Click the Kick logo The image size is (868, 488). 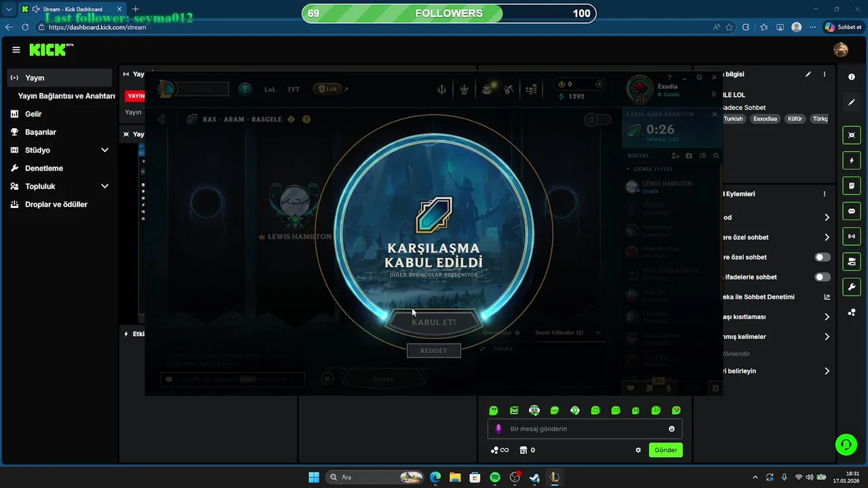pos(51,49)
